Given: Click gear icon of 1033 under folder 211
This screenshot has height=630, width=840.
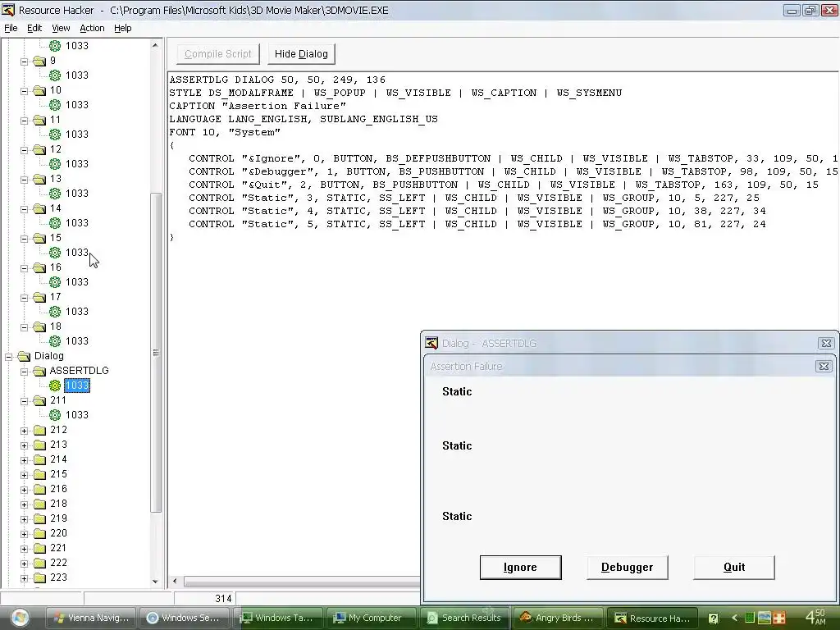Looking at the screenshot, I should tap(55, 415).
